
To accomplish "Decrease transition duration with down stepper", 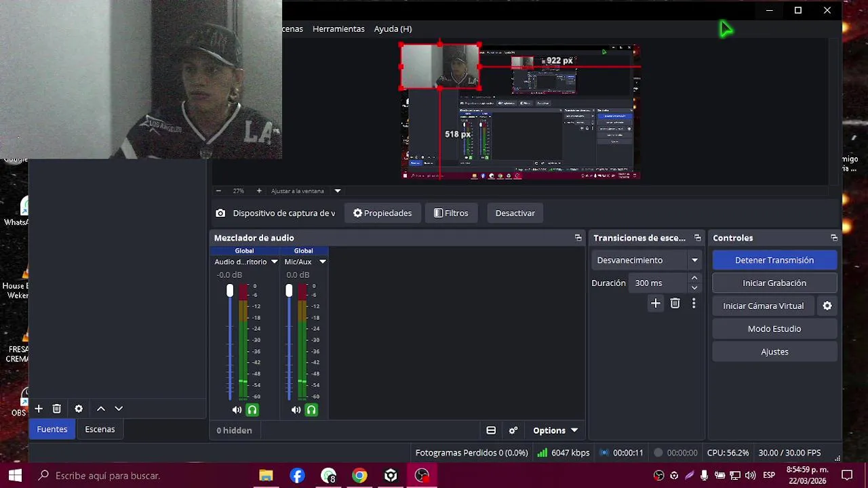I will [694, 288].
